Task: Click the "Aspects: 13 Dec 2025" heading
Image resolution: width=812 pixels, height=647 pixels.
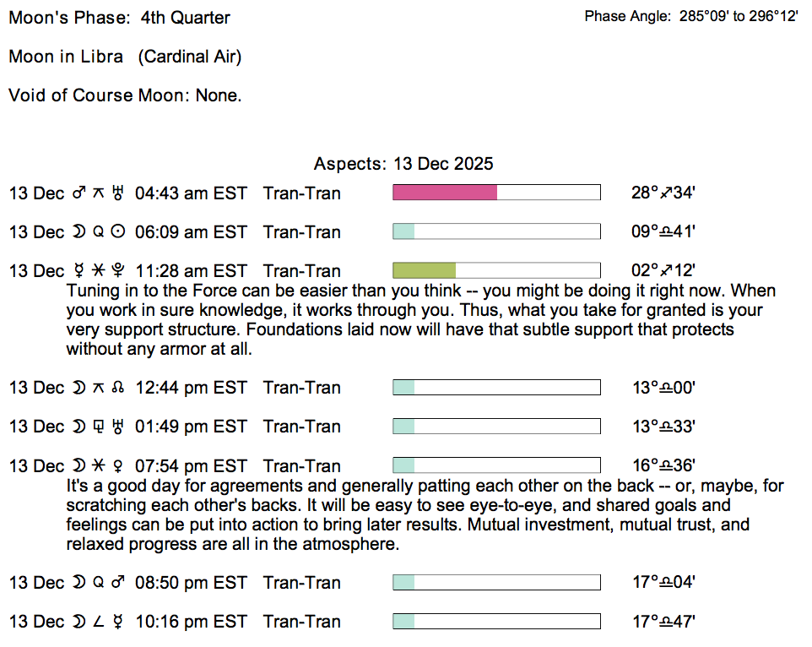Action: click(403, 164)
